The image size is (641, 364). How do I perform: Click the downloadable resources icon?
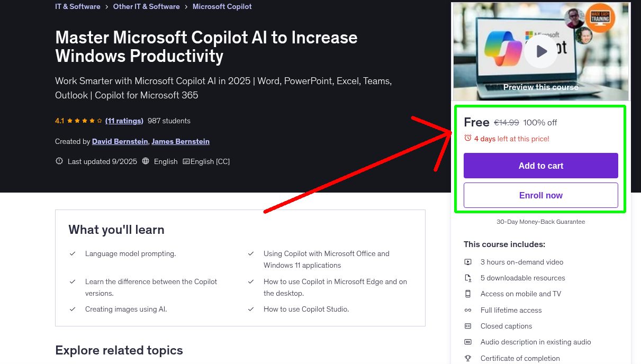point(468,278)
